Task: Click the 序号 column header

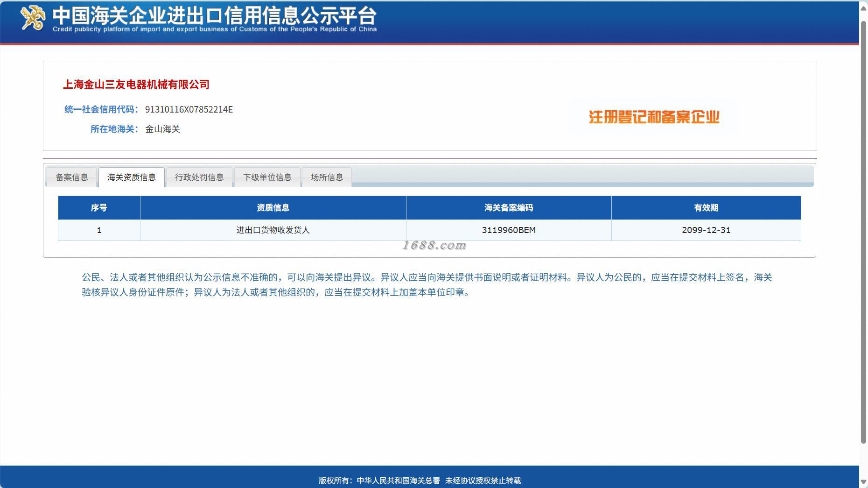Action: pos(99,208)
